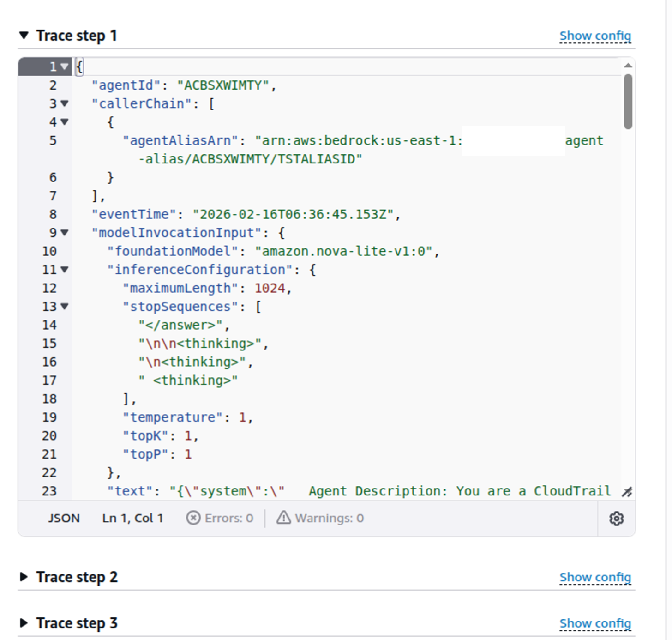Click line number 18 in gutter
This screenshot has height=640, width=672.
coord(49,399)
